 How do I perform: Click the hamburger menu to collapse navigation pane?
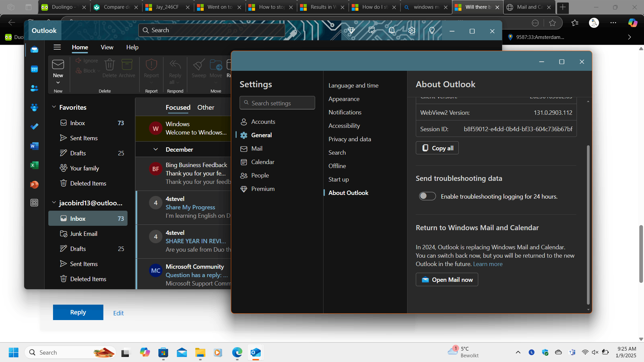[57, 47]
